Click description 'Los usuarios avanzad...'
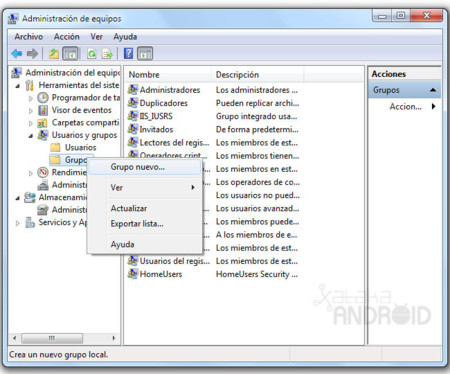The height and width of the screenshot is (374, 450). pyautogui.click(x=257, y=208)
